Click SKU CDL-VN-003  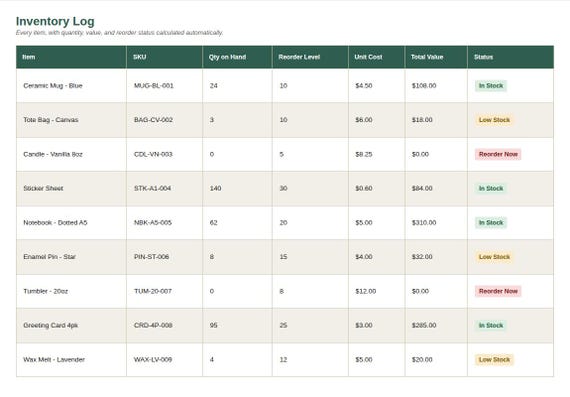click(x=153, y=154)
